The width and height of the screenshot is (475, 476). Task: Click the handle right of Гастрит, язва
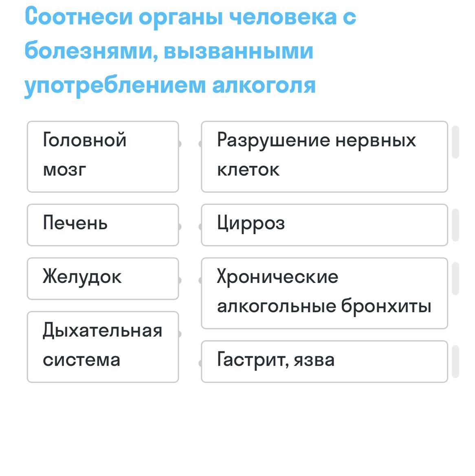pyautogui.click(x=456, y=362)
